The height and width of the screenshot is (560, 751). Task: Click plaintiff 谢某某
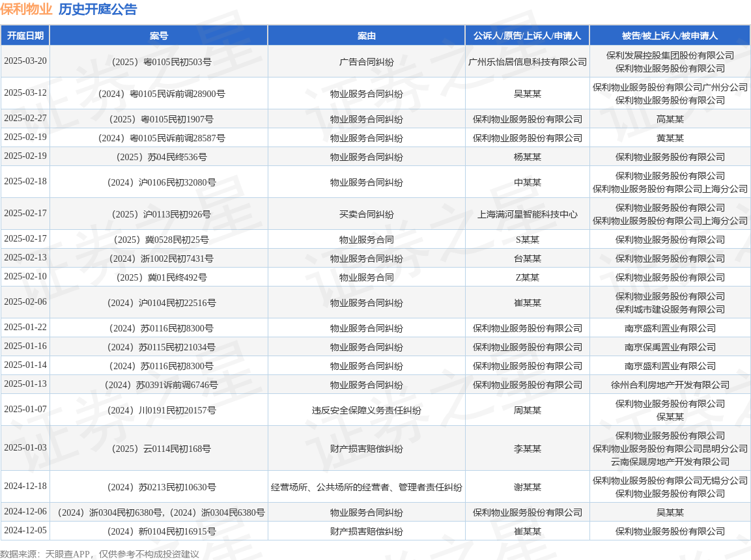tap(528, 487)
